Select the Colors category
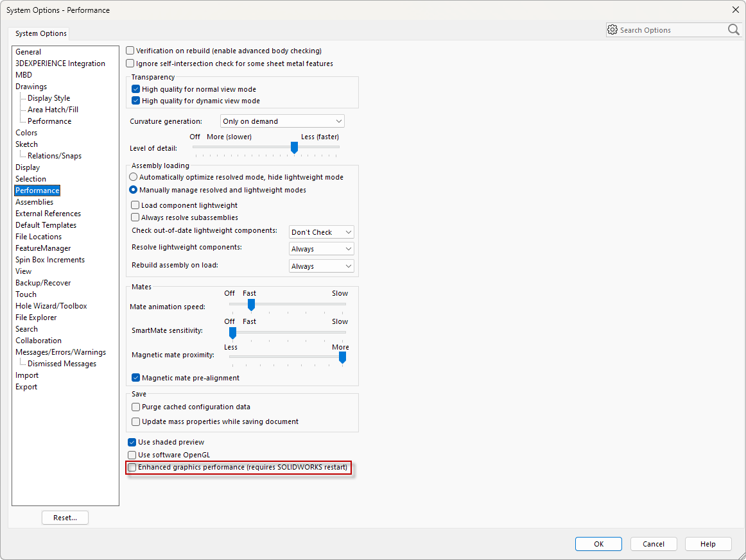This screenshot has height=560, width=746. (x=26, y=132)
